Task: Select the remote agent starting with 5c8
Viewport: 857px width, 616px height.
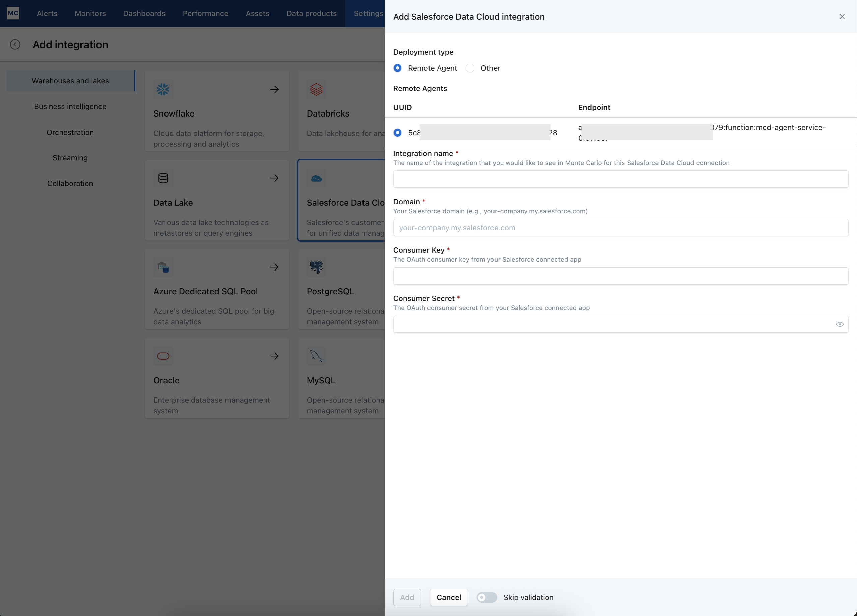Action: pyautogui.click(x=398, y=133)
